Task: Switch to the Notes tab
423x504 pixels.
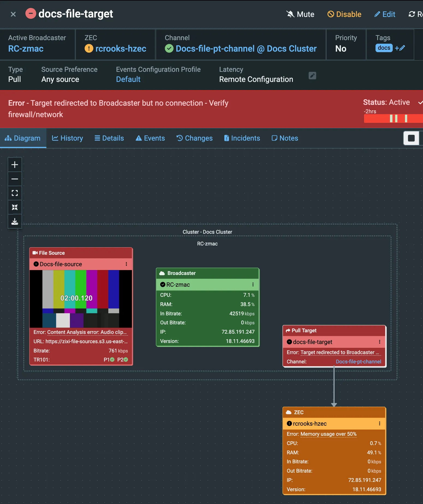Action: [x=285, y=138]
